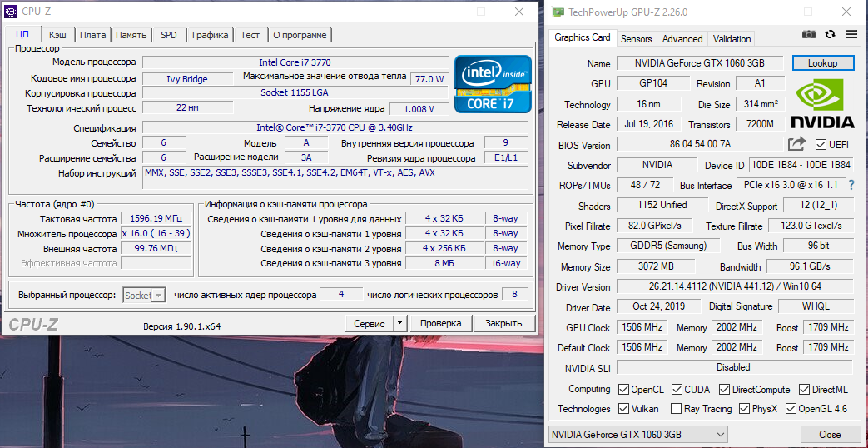Click the GPU-Z Close button

tap(830, 434)
